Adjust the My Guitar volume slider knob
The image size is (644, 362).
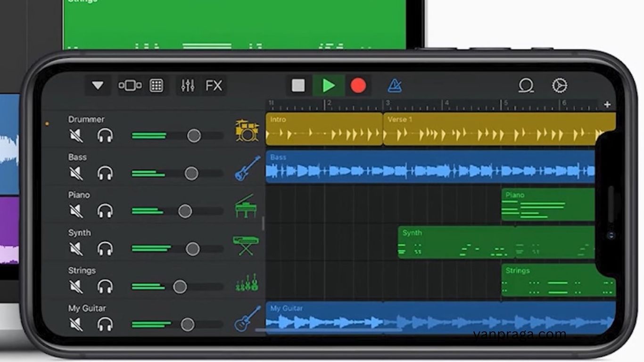pyautogui.click(x=187, y=324)
